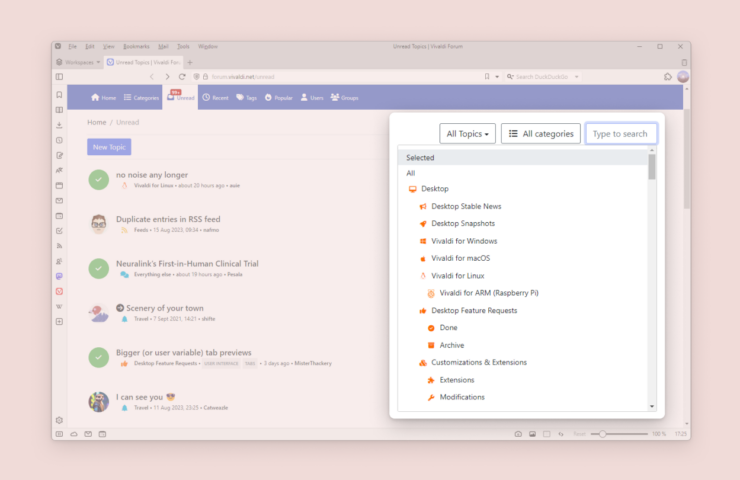This screenshot has height=480, width=740.
Task: Open the tab tiling options
Action: click(547, 434)
